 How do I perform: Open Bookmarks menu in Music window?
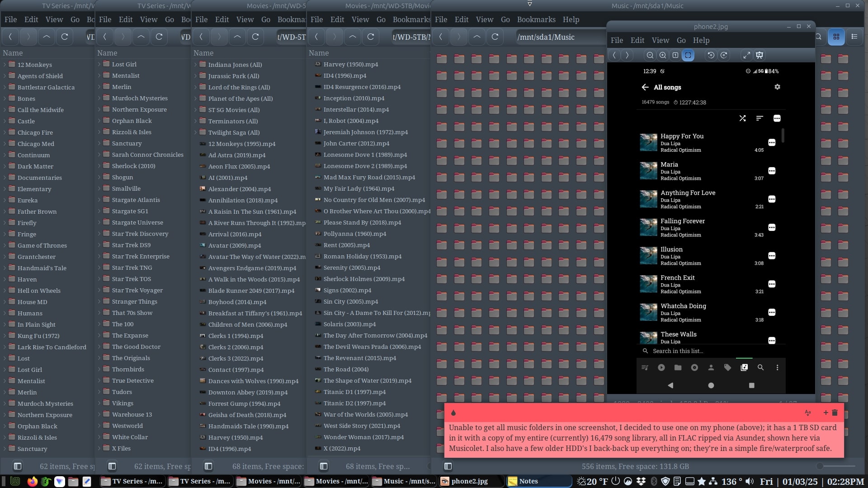[536, 19]
